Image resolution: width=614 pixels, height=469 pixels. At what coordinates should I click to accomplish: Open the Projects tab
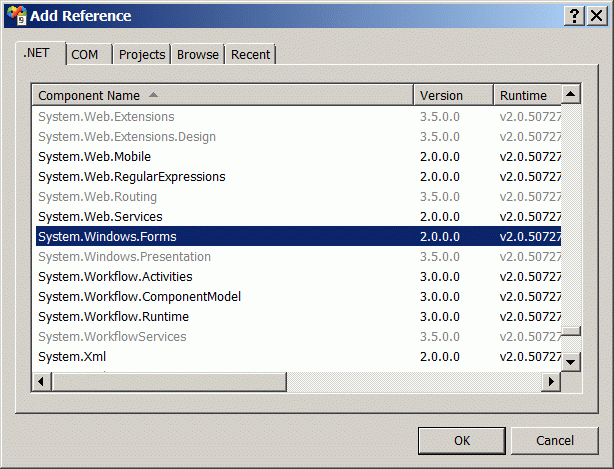(142, 54)
